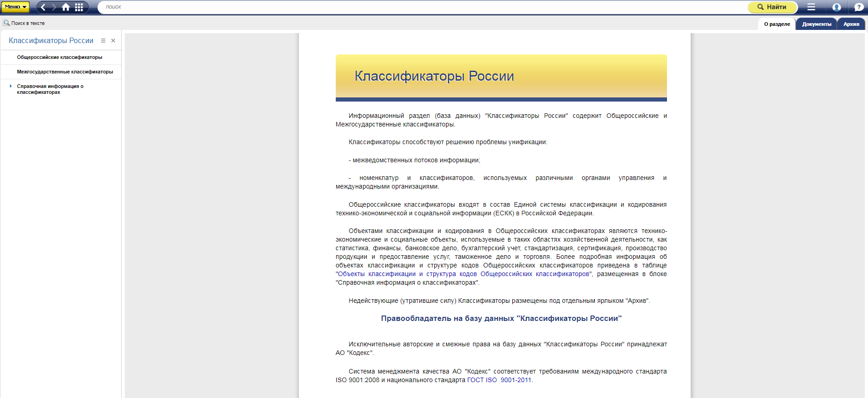Follow the ГОСТ ISO 9001-2011 link

[499, 380]
